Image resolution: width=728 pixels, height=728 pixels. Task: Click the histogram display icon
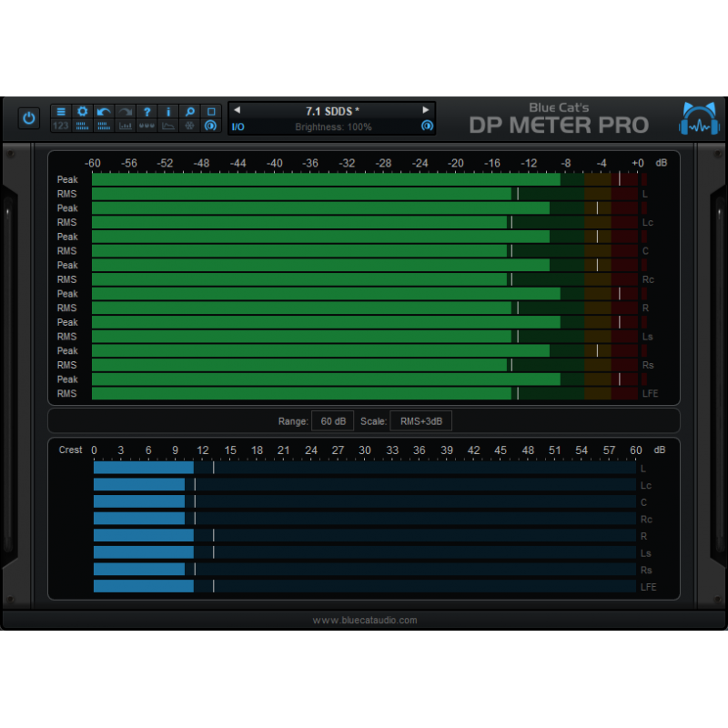(125, 126)
